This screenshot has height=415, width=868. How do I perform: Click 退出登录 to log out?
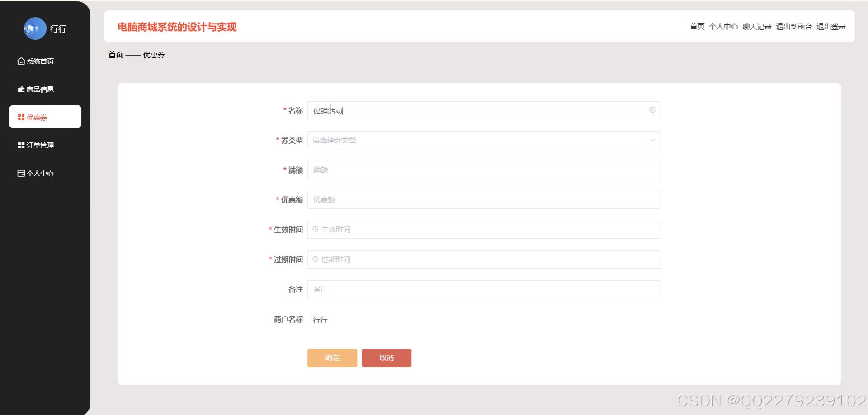(x=831, y=26)
